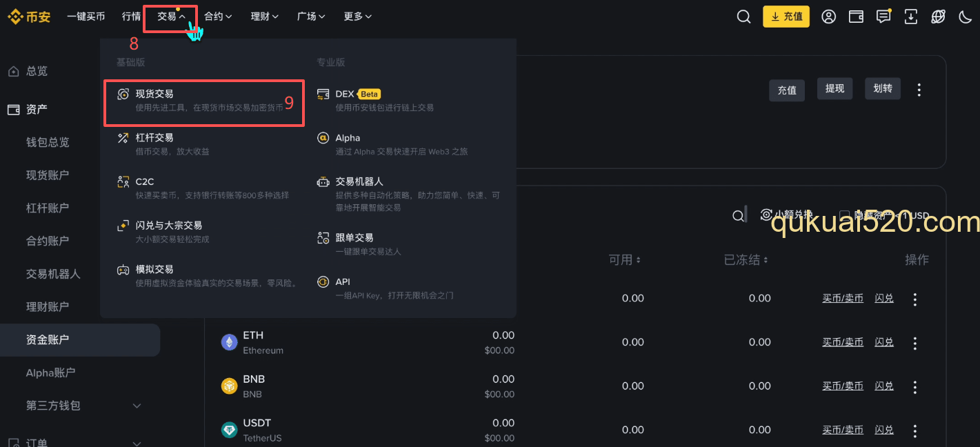Open the messages chat icon
The height and width of the screenshot is (447, 980).
click(x=883, y=17)
